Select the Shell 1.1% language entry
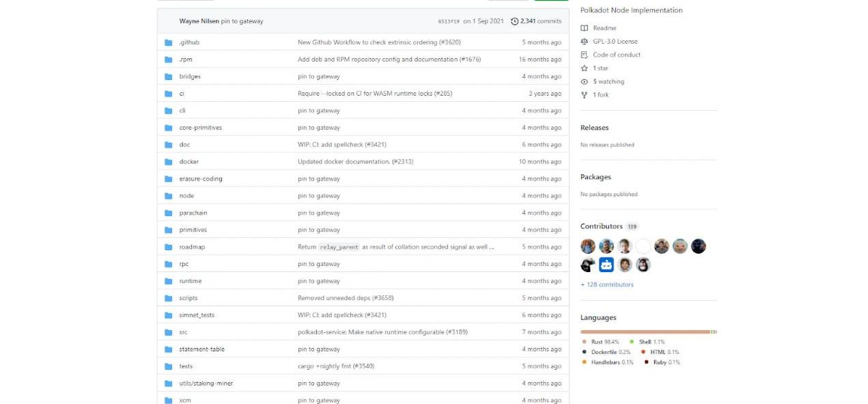Image resolution: width=868 pixels, height=404 pixels. [x=647, y=342]
